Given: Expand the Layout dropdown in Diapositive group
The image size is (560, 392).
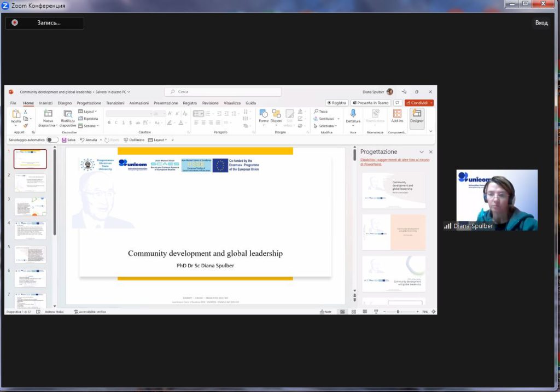Looking at the screenshot, I should point(87,112).
